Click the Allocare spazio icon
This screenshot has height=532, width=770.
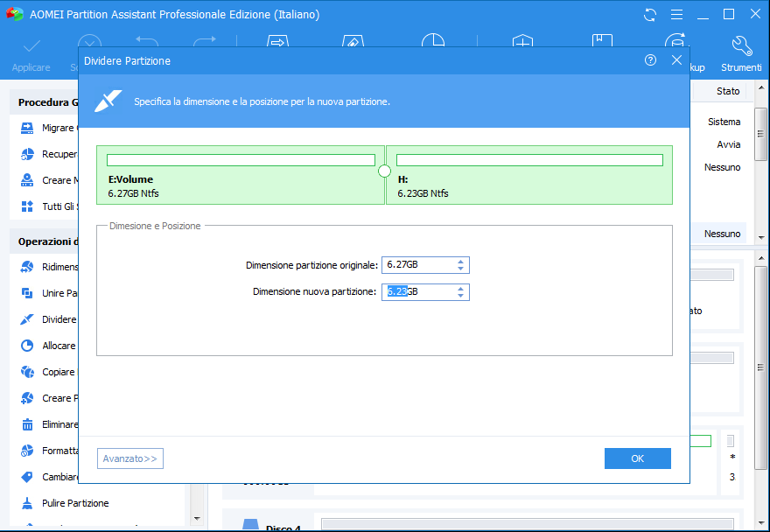tap(27, 346)
